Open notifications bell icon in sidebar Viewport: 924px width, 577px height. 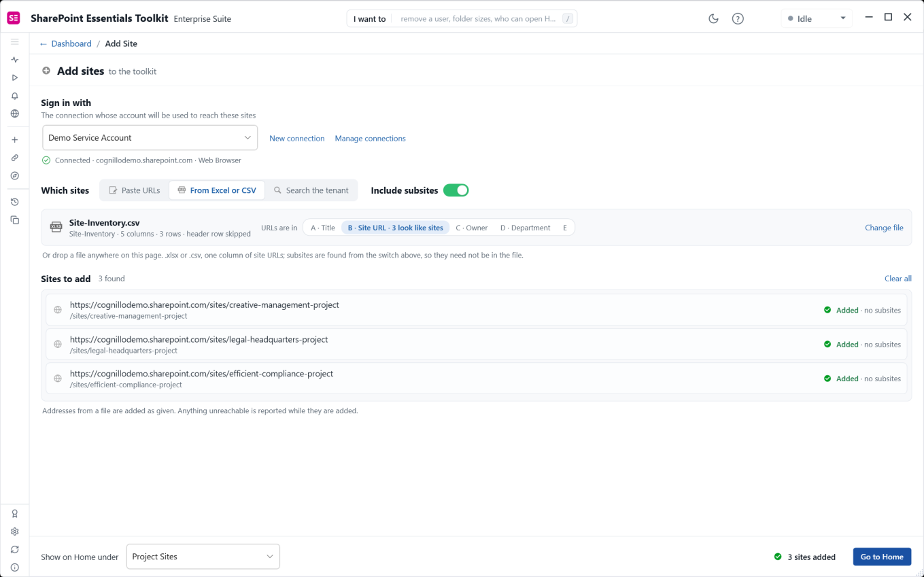[14, 96]
